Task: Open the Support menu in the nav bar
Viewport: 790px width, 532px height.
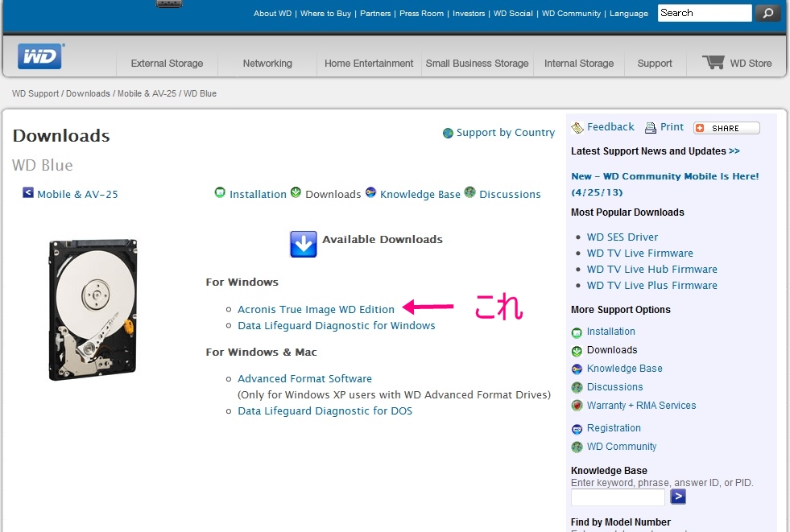Action: pos(655,64)
